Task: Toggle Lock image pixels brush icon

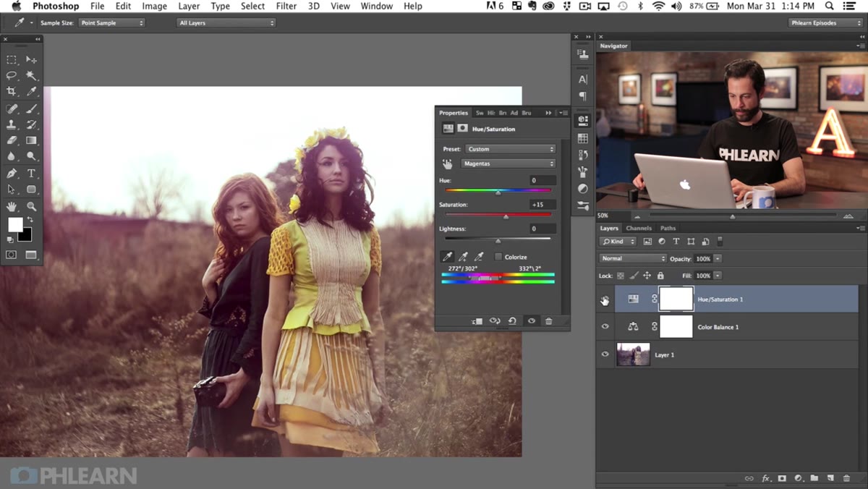Action: coord(634,276)
